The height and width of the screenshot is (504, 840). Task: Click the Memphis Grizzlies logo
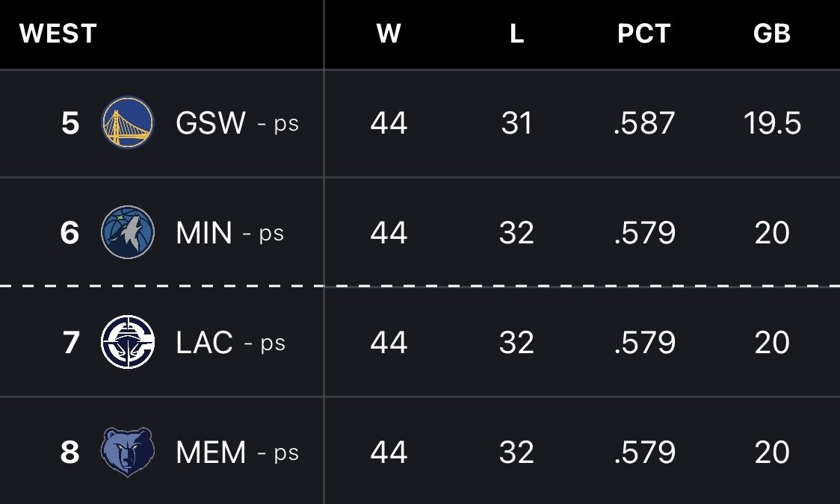pos(128,452)
